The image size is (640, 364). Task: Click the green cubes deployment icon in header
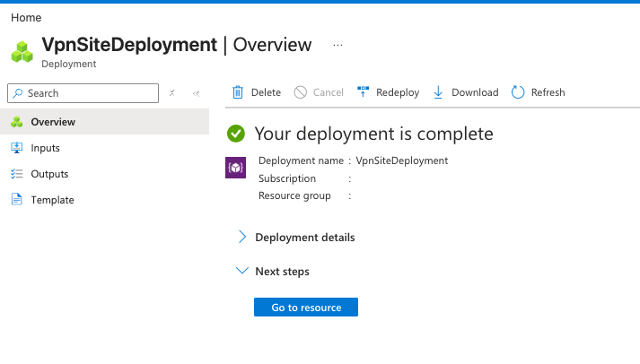(22, 52)
